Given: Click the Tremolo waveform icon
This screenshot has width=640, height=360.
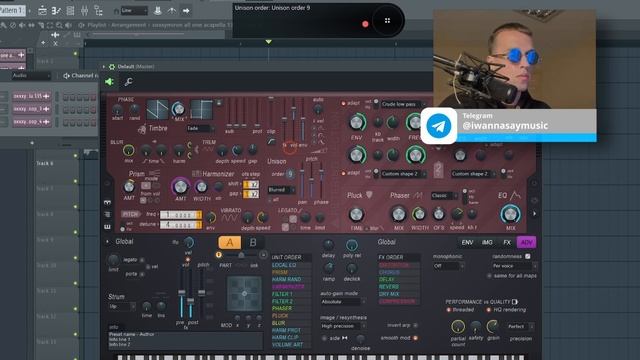Looking at the screenshot, I should (x=209, y=149).
